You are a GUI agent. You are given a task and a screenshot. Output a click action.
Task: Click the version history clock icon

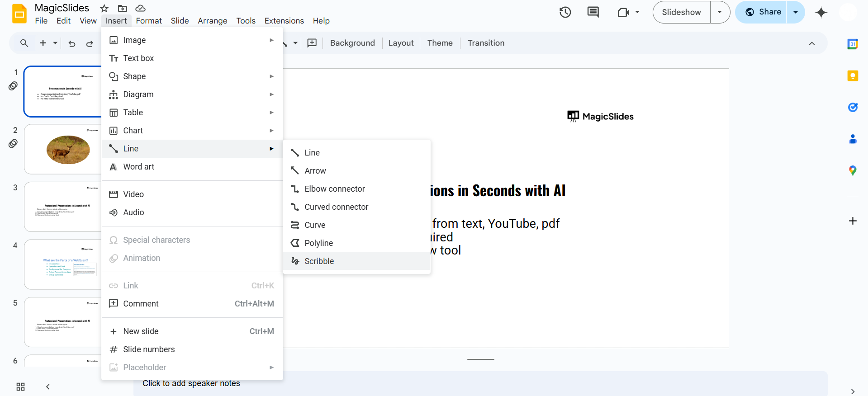click(565, 12)
